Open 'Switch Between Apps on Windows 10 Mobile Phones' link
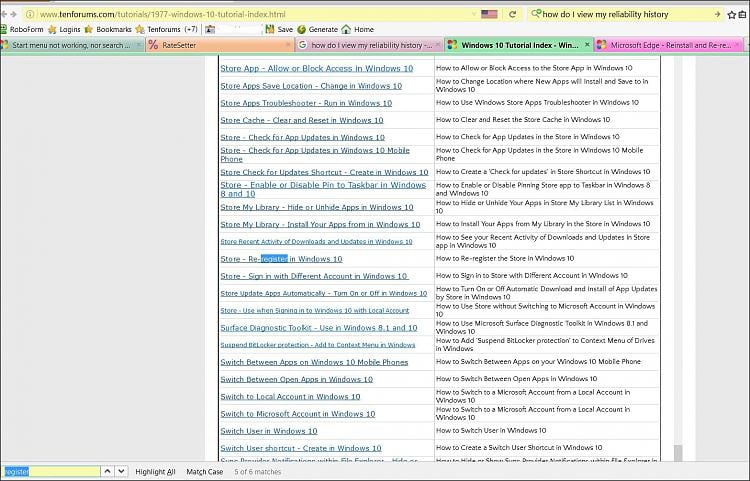Viewport: 750px width, 481px height. [314, 362]
